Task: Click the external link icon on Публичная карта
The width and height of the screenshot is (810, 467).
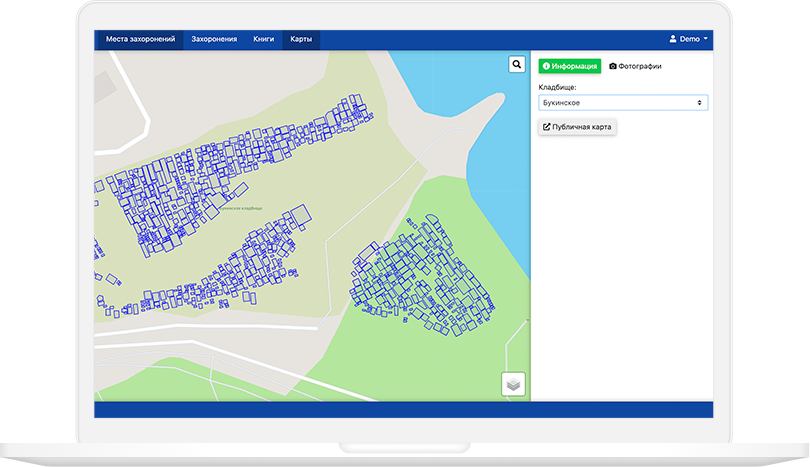Action: pyautogui.click(x=547, y=127)
